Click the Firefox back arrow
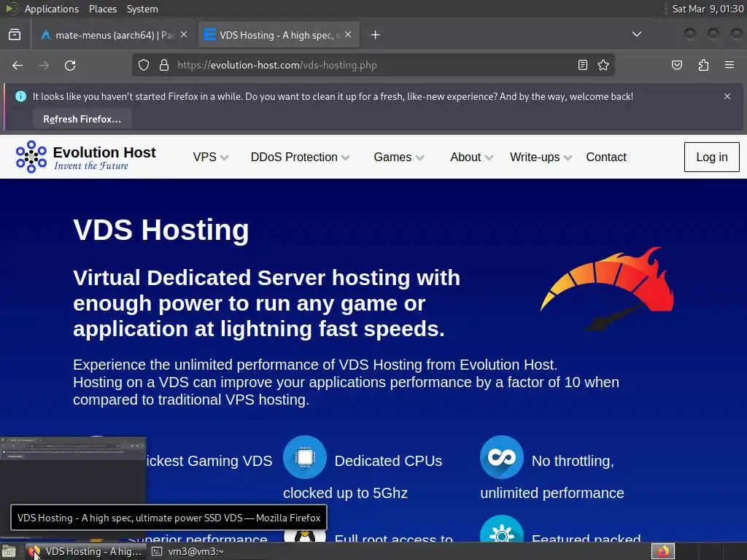The image size is (747, 560). 18,65
